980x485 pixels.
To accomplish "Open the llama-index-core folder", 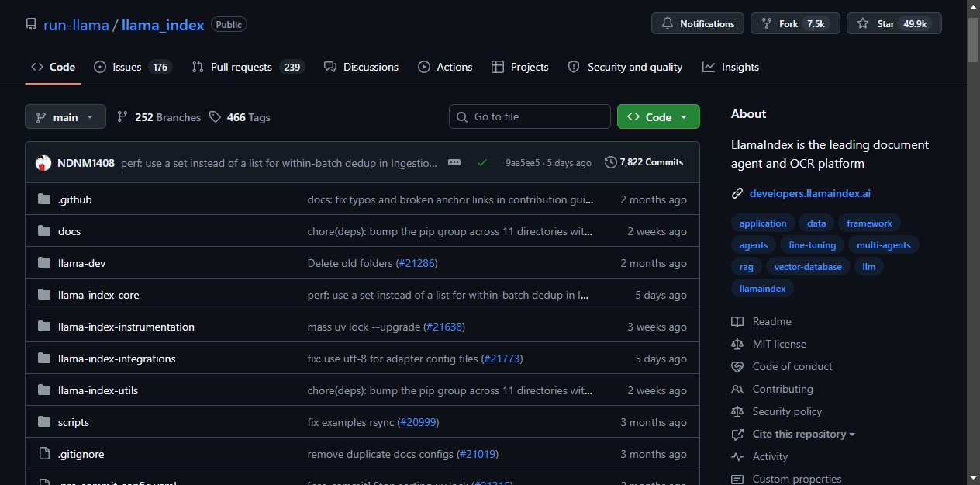I will tap(98, 295).
